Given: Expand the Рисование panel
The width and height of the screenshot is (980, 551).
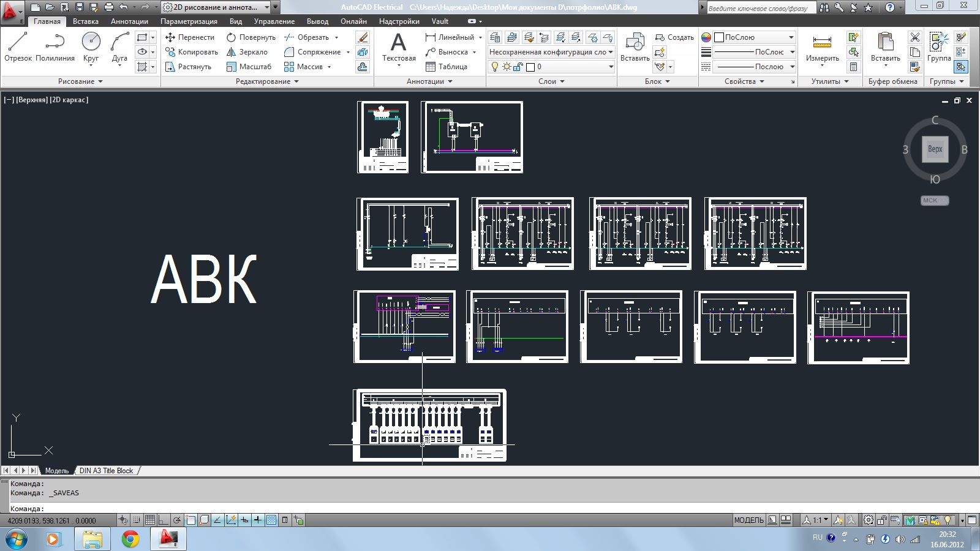Looking at the screenshot, I should (x=80, y=81).
